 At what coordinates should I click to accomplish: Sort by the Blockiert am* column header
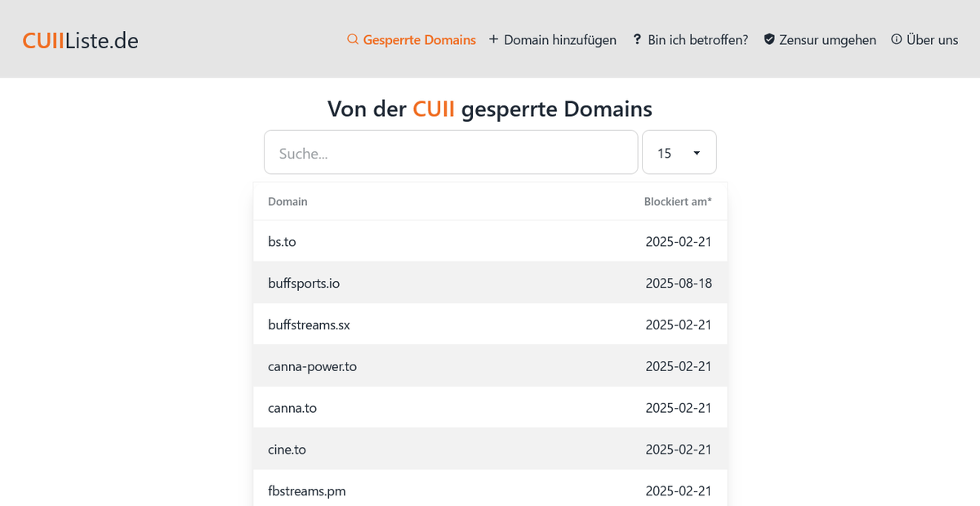click(x=678, y=201)
